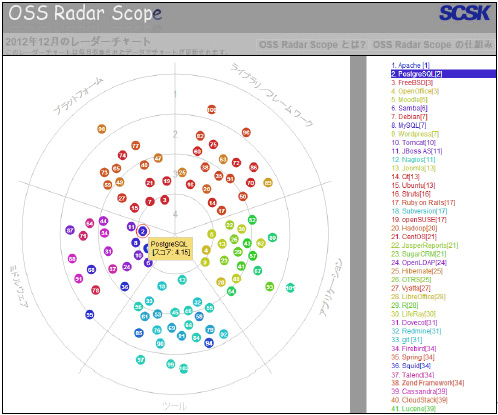Viewport: 498px width, 415px height.
Task: Pick '11. JBoss AS[11]' in the list
Action: click(x=417, y=151)
